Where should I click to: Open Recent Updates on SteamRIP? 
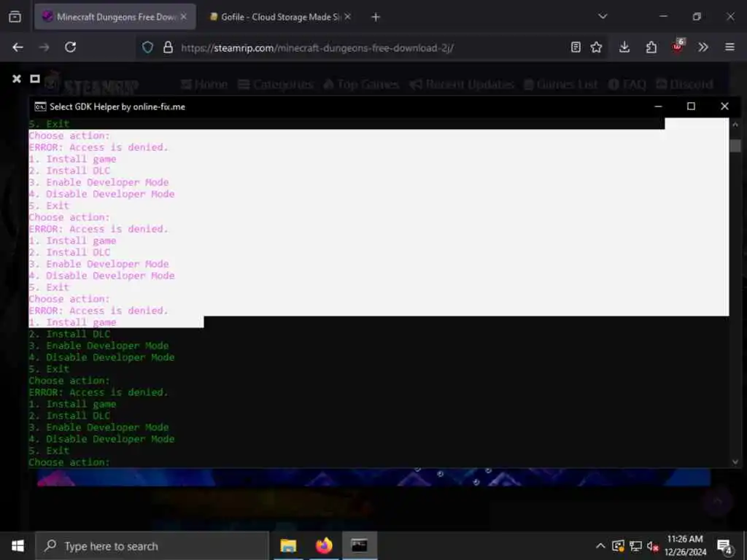pos(461,85)
